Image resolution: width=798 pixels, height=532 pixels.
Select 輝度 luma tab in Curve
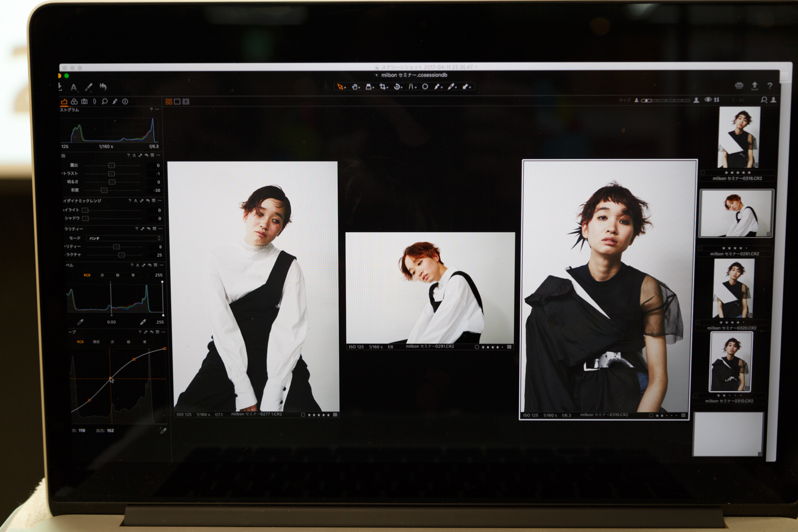tap(97, 342)
